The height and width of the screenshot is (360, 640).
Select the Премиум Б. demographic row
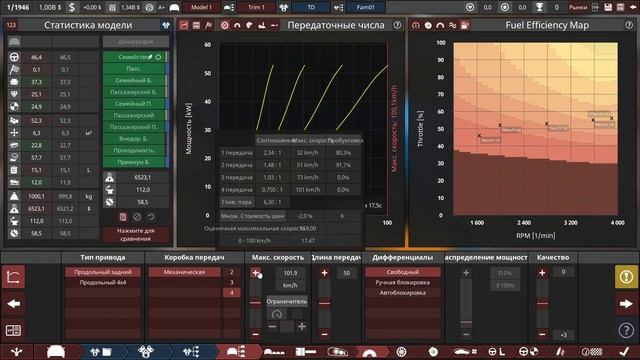click(135, 162)
